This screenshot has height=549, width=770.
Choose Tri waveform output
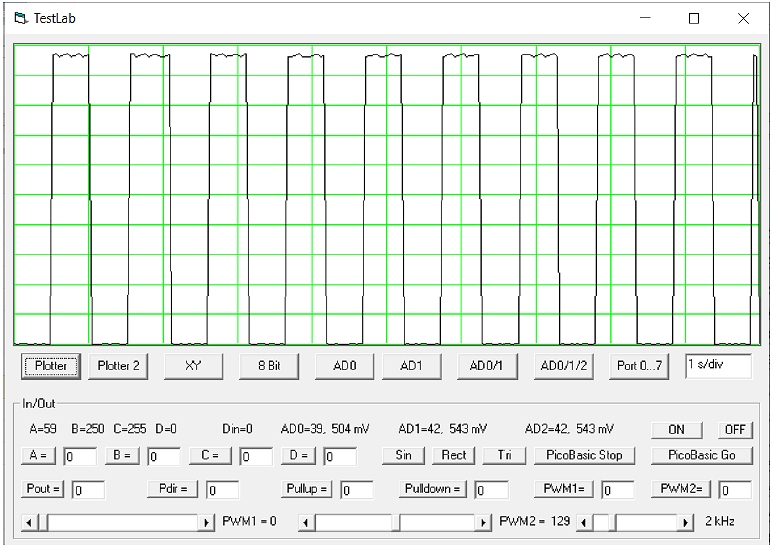click(504, 456)
